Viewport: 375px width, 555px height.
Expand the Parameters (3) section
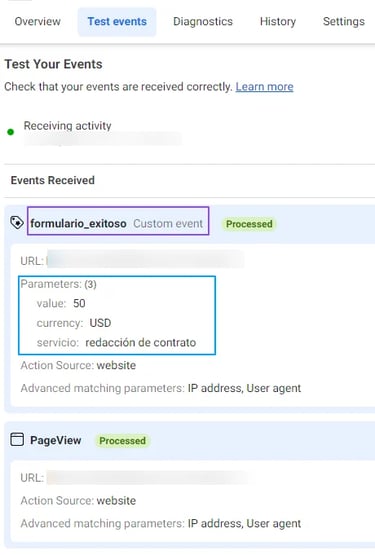pos(58,284)
